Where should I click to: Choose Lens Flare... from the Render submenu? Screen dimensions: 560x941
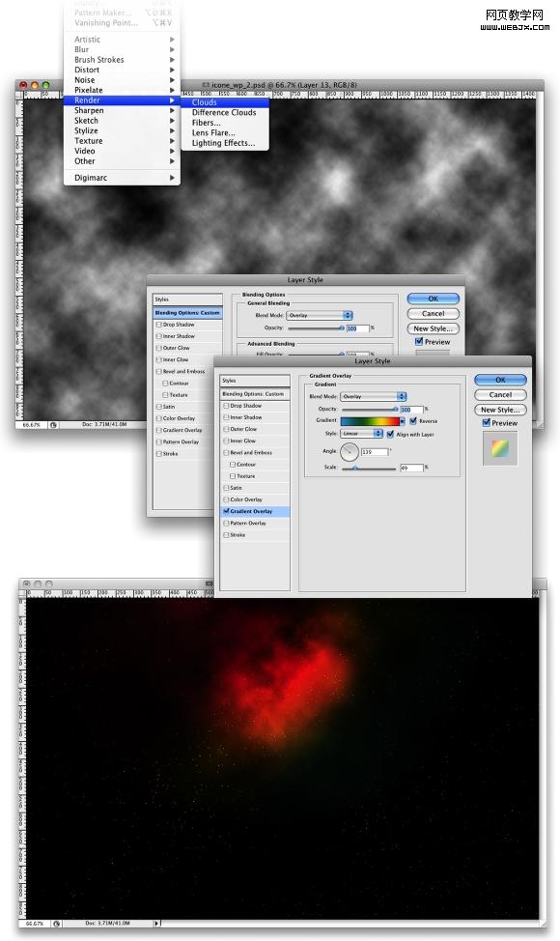click(x=225, y=133)
